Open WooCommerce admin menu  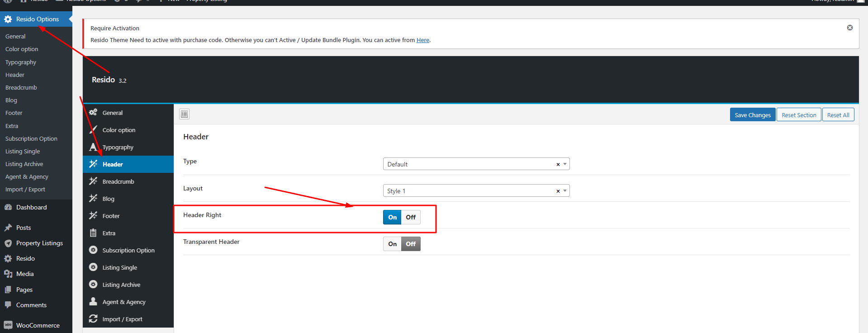click(x=36, y=325)
